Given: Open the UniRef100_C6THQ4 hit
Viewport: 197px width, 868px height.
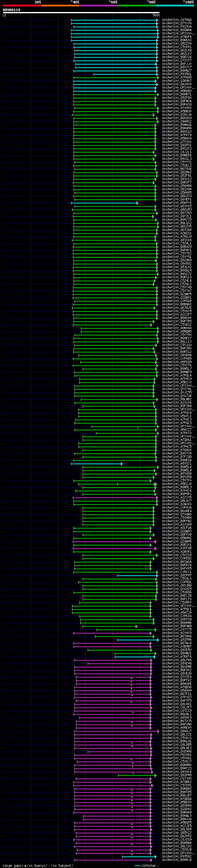Looking at the screenshot, I should 177,20.
